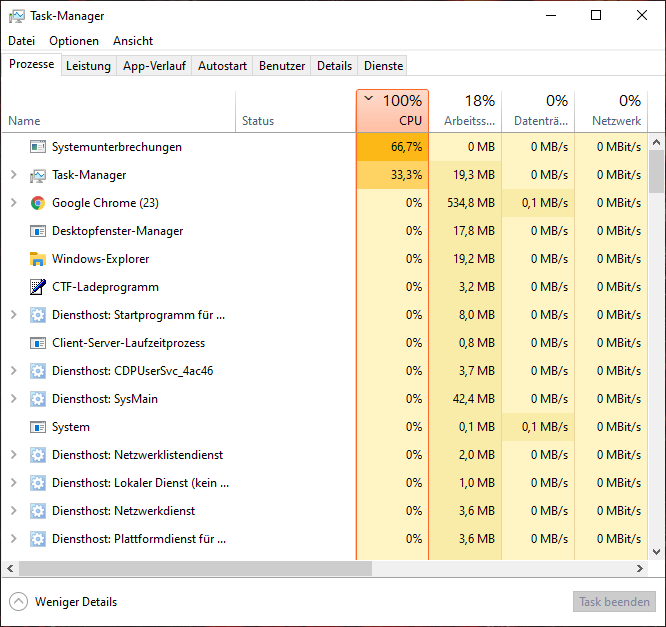Viewport: 666px width, 627px height.
Task: Switch to the Autostart tab
Action: click(x=222, y=66)
